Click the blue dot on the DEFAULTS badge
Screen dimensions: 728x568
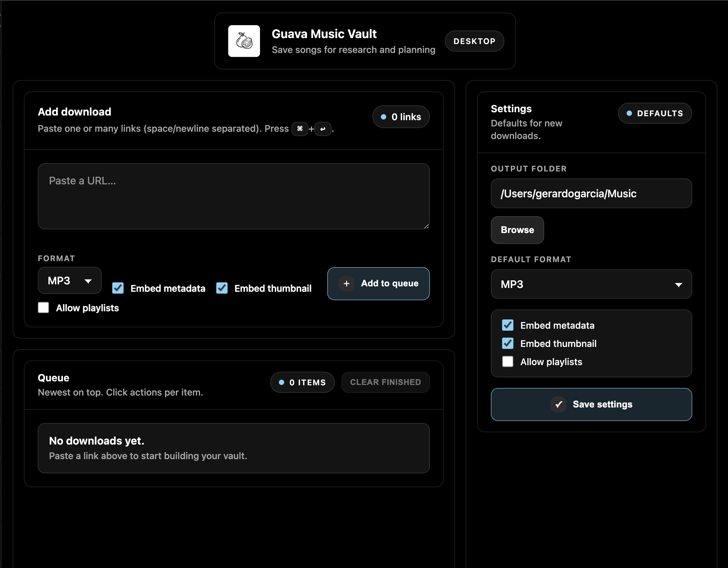pos(629,113)
